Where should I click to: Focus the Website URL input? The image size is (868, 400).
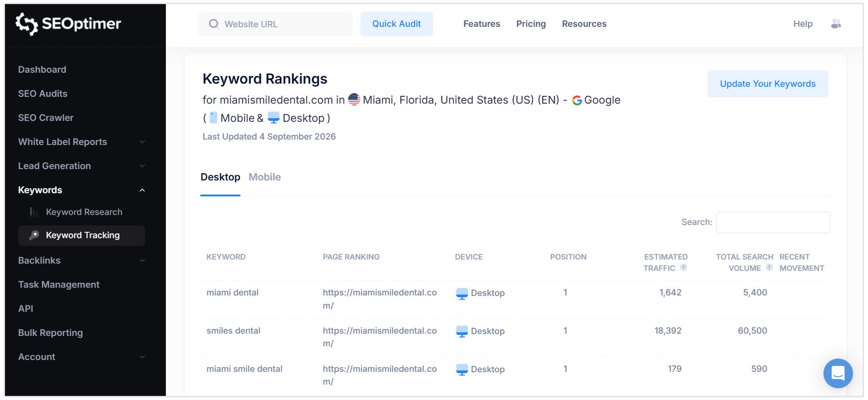[275, 24]
